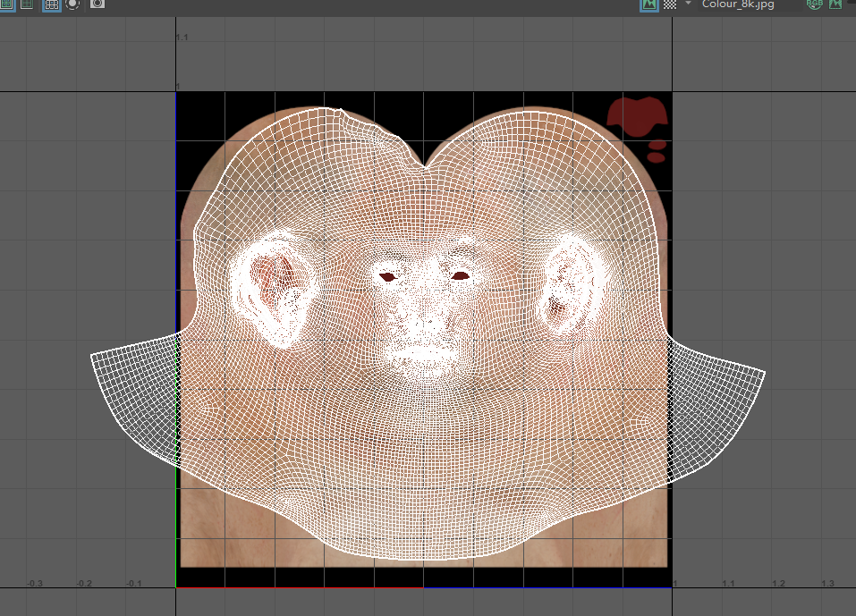Click the highlighted green grid icon at far left

tap(7, 4)
